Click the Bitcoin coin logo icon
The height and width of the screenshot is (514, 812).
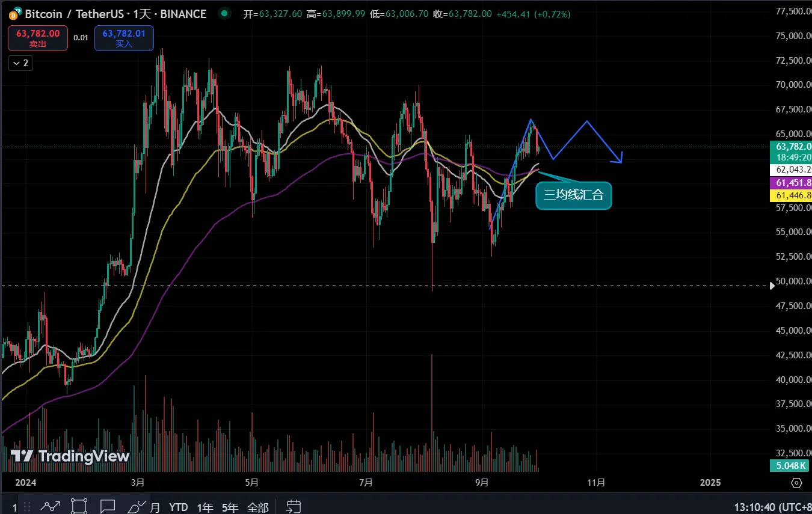click(16, 13)
